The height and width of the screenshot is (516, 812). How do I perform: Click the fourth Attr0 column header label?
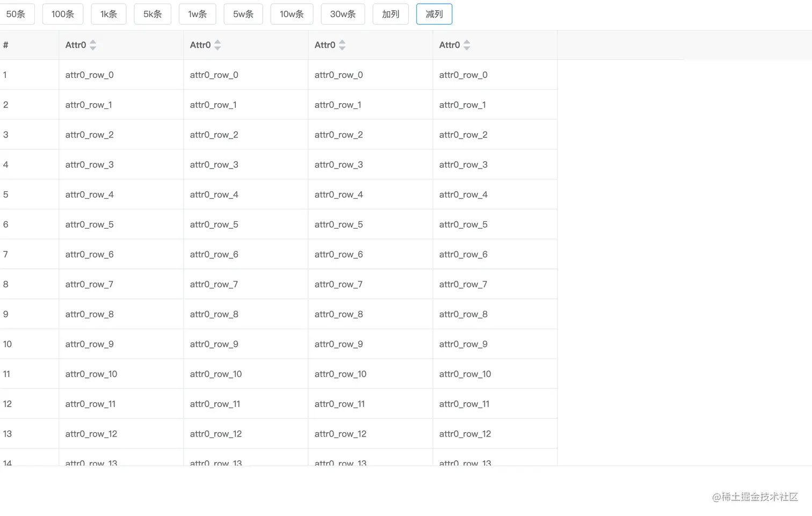click(450, 45)
